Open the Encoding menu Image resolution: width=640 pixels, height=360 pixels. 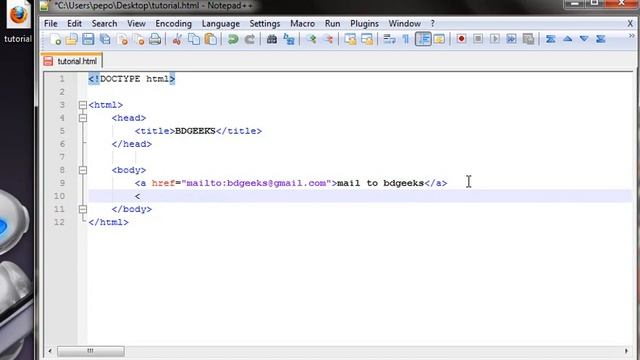click(173, 24)
